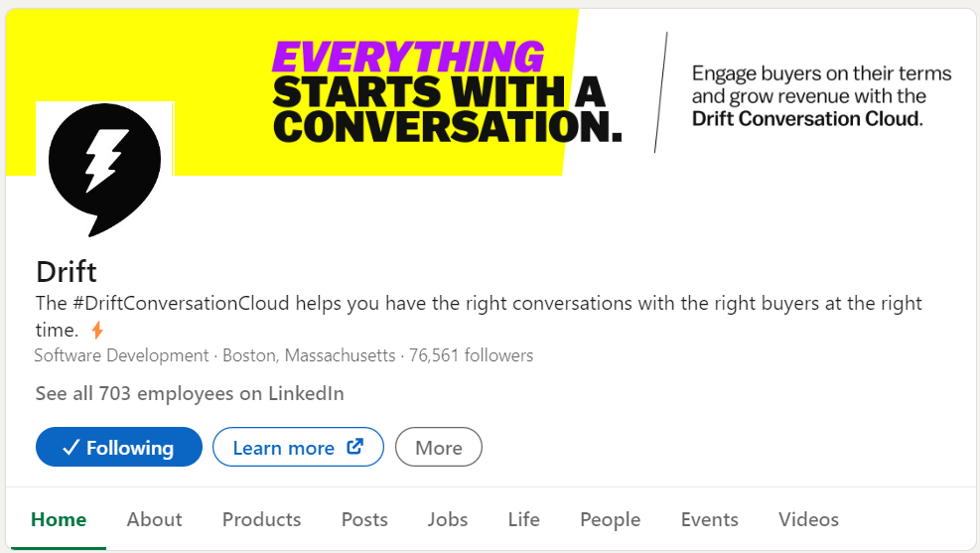
Task: Open the More options dropdown
Action: click(438, 448)
